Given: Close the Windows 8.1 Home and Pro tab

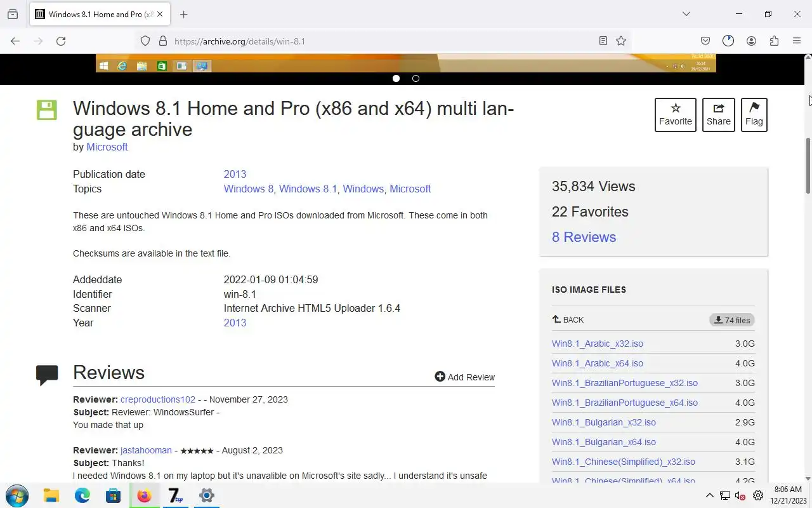Looking at the screenshot, I should (160, 14).
